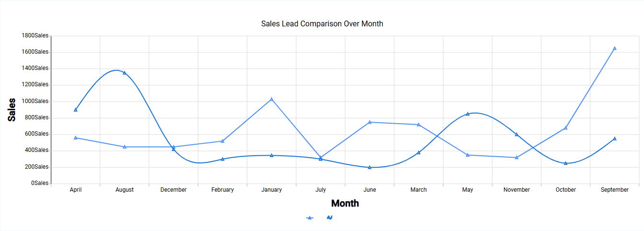Click the vertical Sales axis title

point(12,110)
